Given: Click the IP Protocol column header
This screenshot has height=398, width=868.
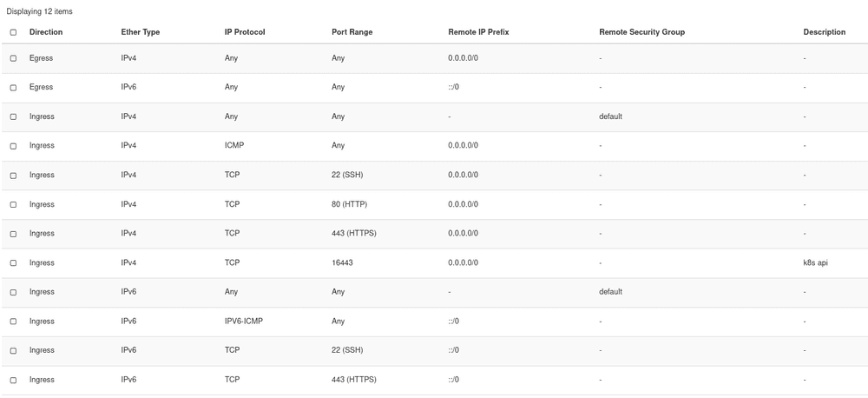Looking at the screenshot, I should click(x=245, y=32).
